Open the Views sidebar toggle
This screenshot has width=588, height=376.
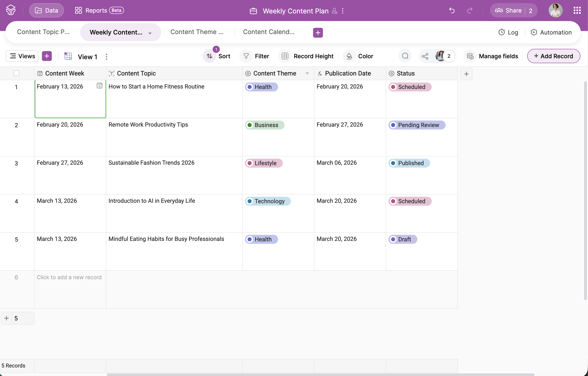click(22, 56)
